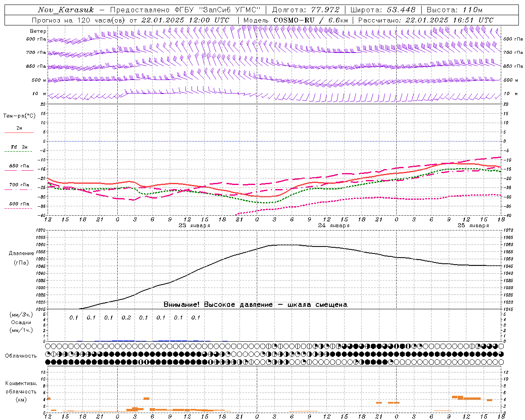Click the 'Конвективн.' convective cloud label
The image size is (525, 420).
point(21,383)
